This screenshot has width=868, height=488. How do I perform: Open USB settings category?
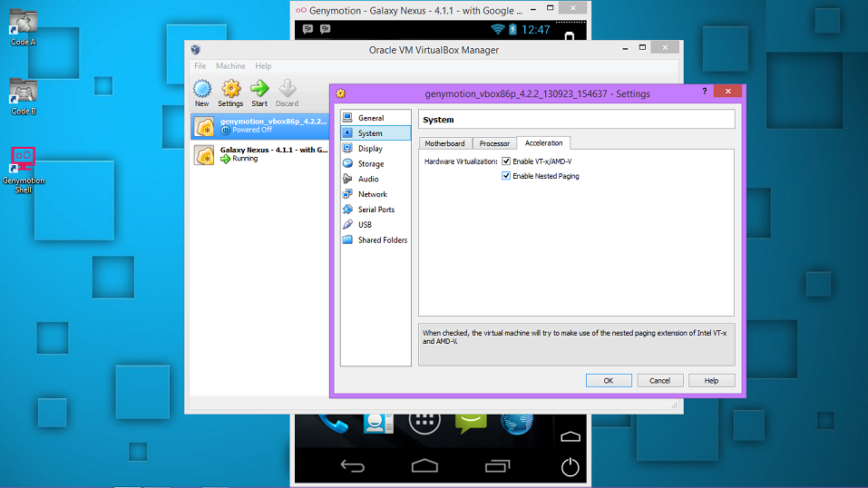(x=375, y=224)
